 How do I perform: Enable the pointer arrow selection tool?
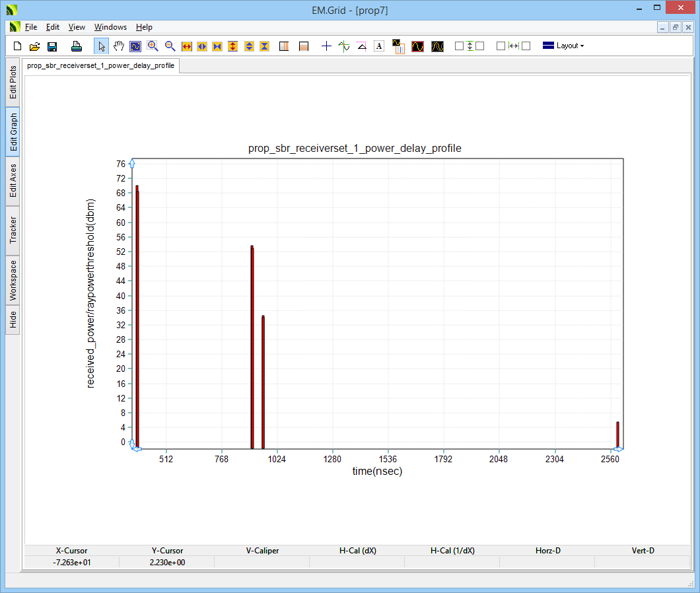(102, 46)
